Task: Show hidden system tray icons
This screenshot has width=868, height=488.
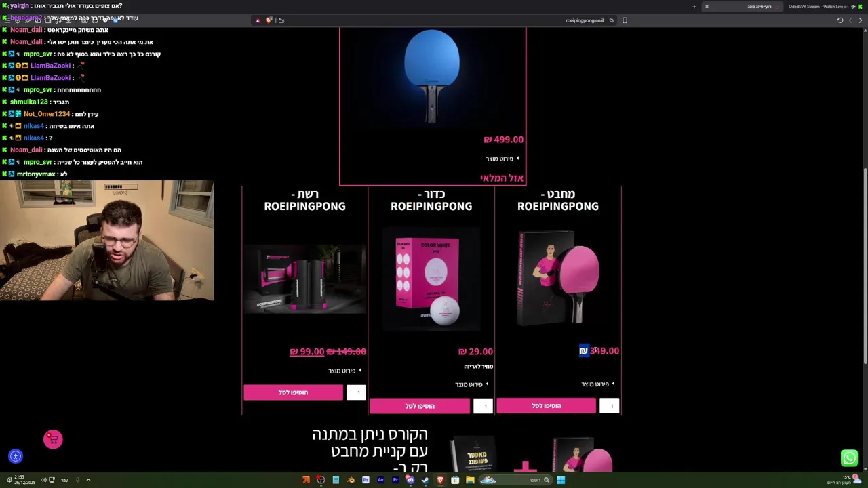Action: 88,480
